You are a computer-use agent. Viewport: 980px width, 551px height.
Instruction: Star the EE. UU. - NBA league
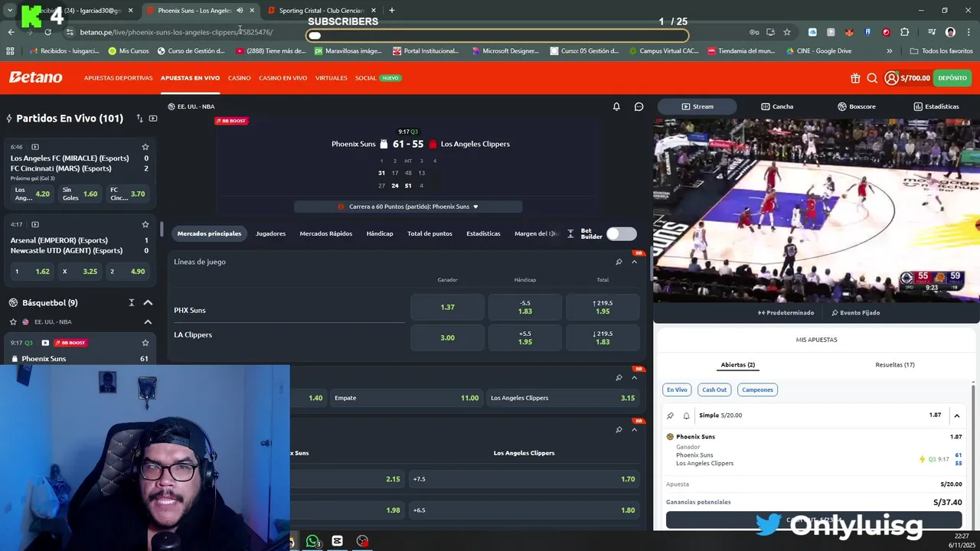pyautogui.click(x=13, y=322)
